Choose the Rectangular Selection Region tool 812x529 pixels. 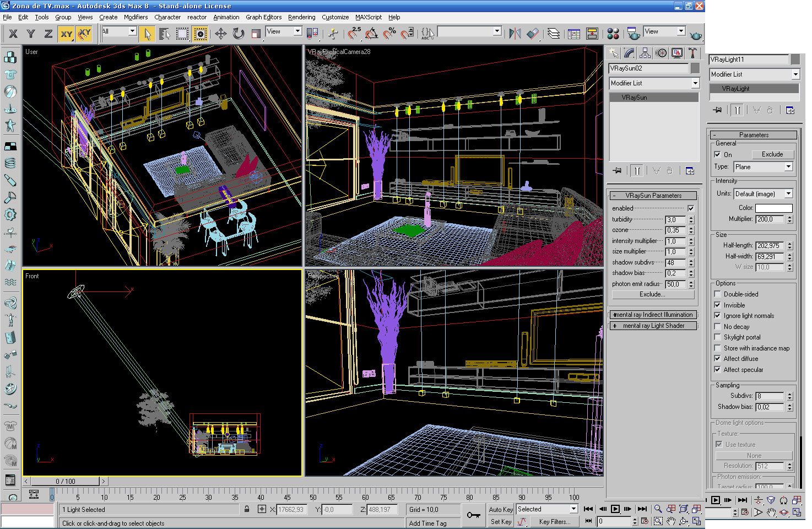point(182,34)
